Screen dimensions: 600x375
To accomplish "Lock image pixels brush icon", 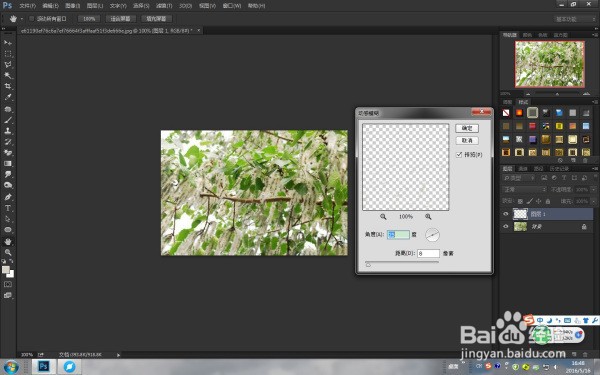I will [x=530, y=201].
